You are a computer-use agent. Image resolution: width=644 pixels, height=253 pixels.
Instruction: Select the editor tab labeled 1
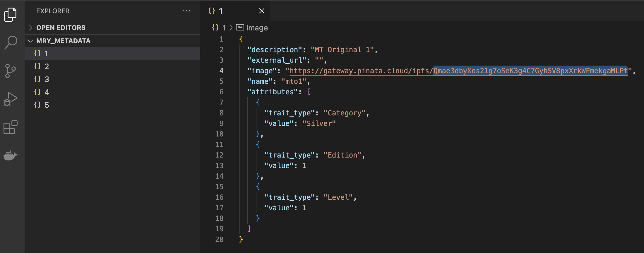(x=235, y=11)
